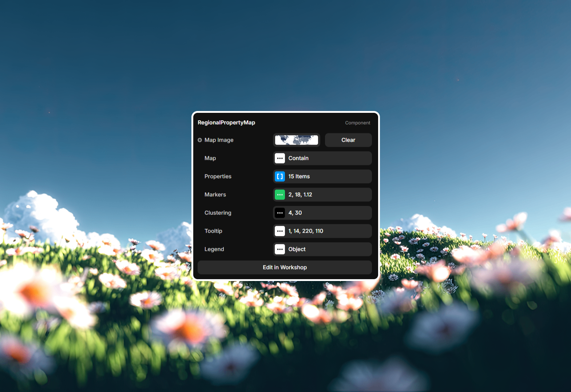
Task: Click the black ellipsis icon for Clustering
Action: tap(279, 213)
